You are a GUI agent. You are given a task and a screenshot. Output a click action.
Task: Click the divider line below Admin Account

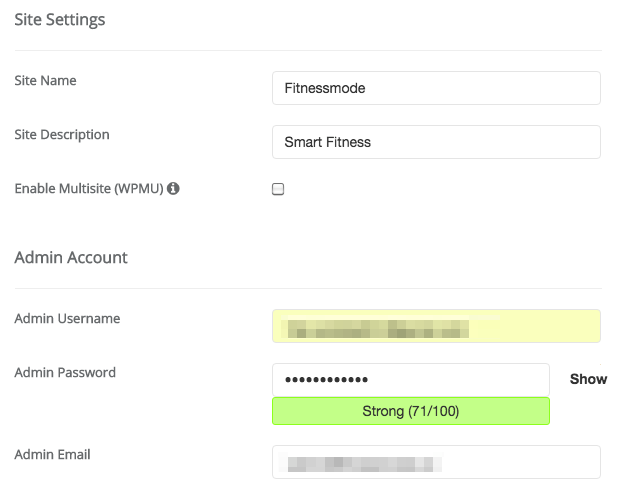308,288
